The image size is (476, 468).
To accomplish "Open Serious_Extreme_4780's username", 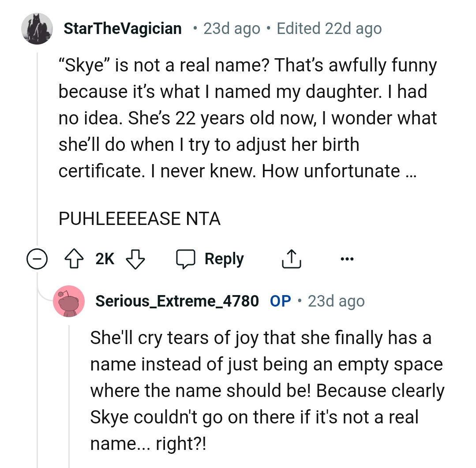I will [x=177, y=301].
